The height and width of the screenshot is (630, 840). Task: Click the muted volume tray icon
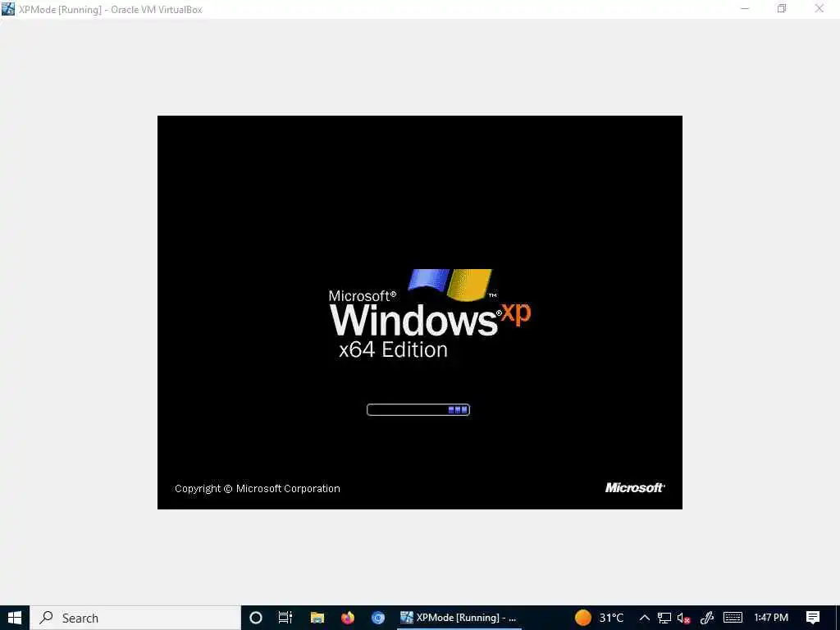683,618
